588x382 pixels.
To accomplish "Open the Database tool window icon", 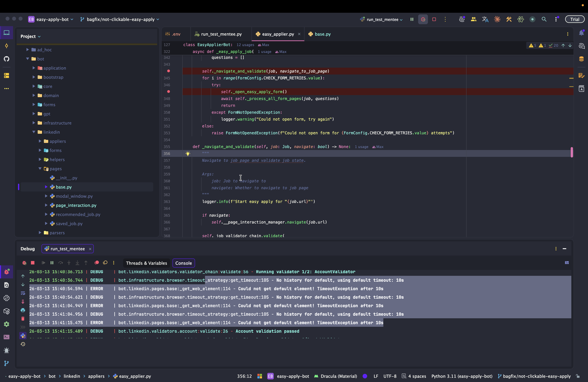I will pyautogui.click(x=581, y=59).
